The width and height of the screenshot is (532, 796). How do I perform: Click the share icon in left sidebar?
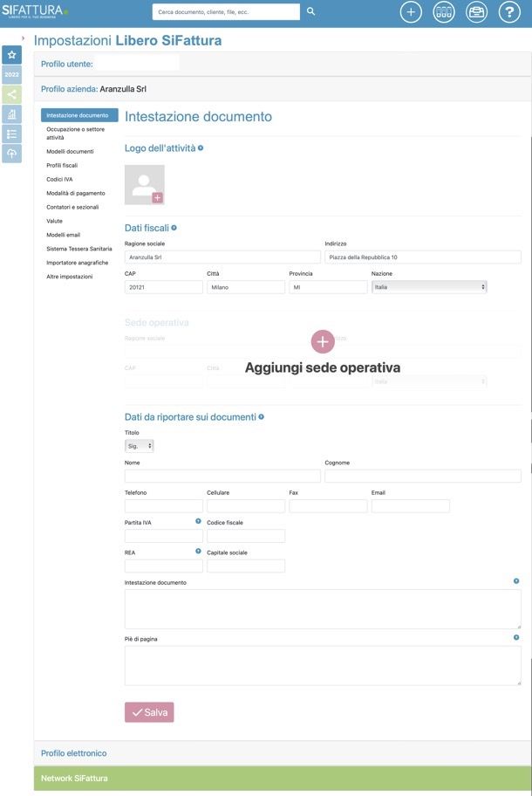[x=11, y=94]
